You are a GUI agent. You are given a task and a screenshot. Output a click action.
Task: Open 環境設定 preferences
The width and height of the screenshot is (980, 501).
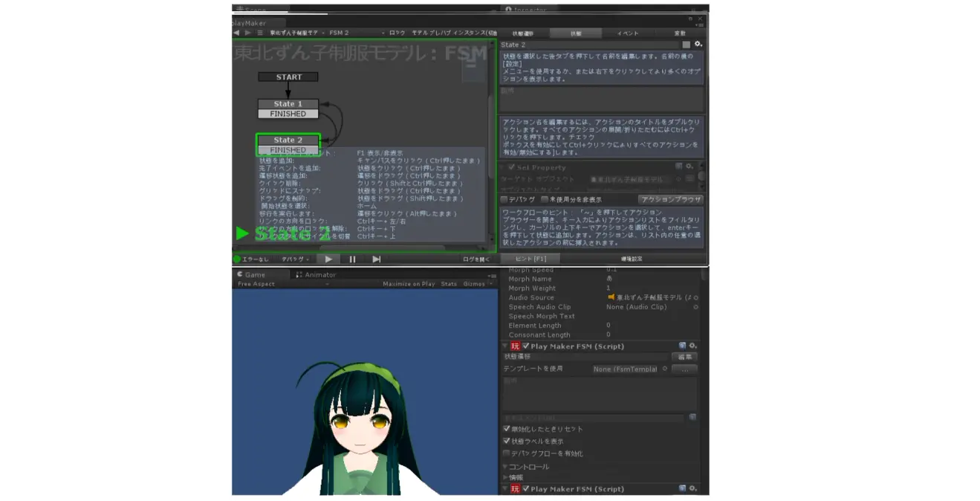632,259
